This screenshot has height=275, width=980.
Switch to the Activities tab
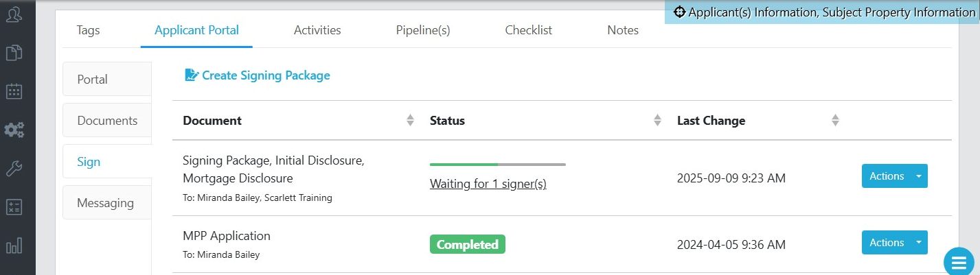pyautogui.click(x=317, y=30)
